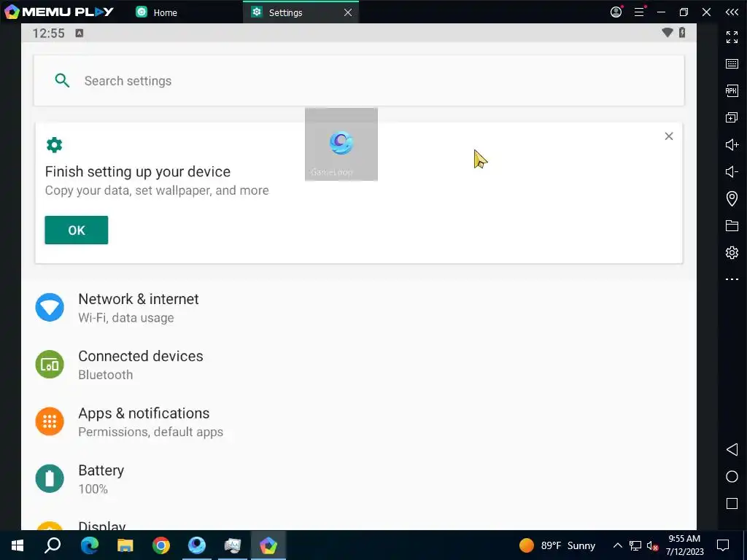The image size is (747, 560).
Task: Open Battery settings entry
Action: (x=359, y=479)
